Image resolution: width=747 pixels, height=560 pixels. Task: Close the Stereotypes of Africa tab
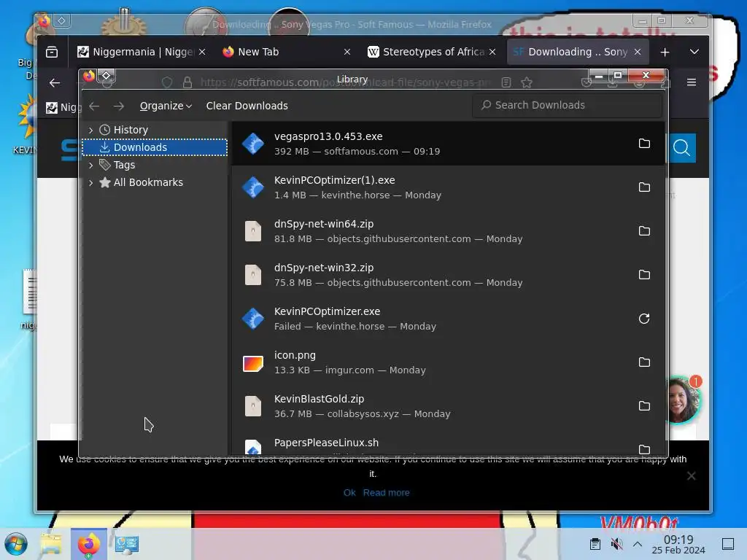(x=492, y=52)
